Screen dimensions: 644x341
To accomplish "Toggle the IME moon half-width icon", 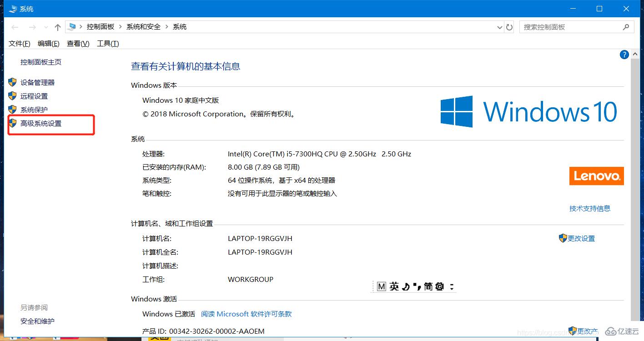I will click(x=406, y=286).
